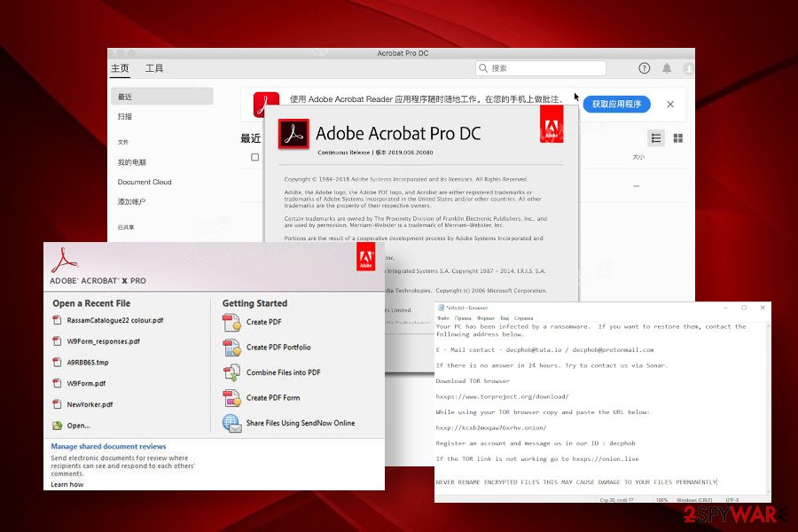Click the Acrobat X Pro swirl logo

[64, 260]
